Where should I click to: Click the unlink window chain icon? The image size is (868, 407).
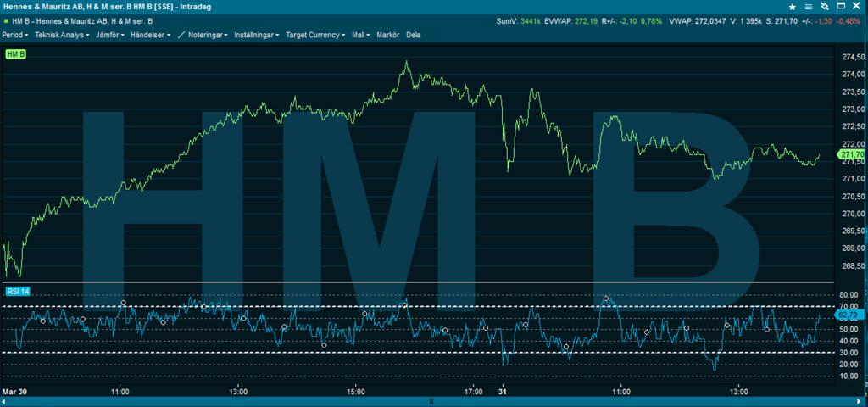point(825,7)
